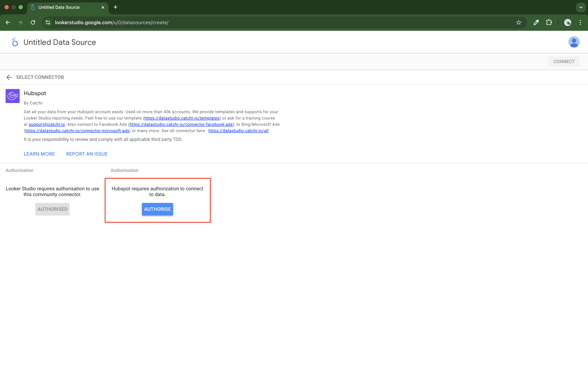Open site information icon in address bar
This screenshot has width=588, height=368.
click(48, 22)
